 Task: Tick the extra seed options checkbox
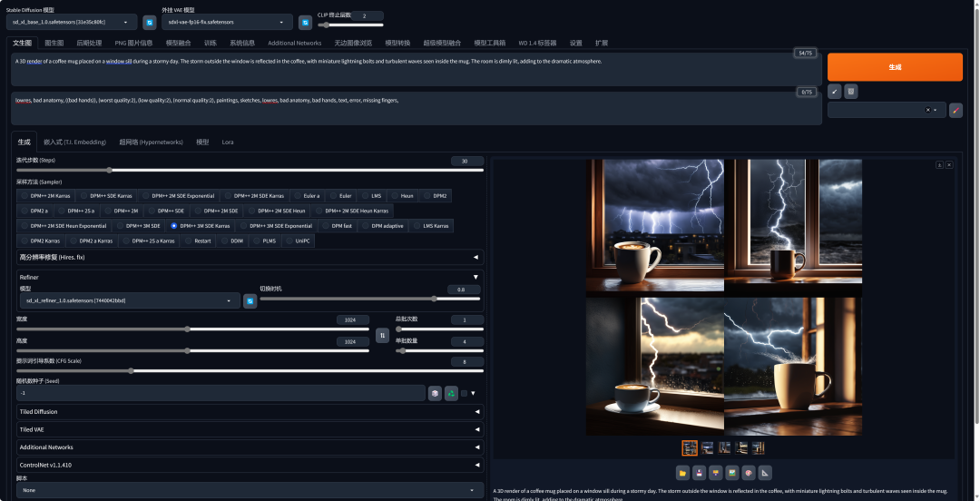465,393
